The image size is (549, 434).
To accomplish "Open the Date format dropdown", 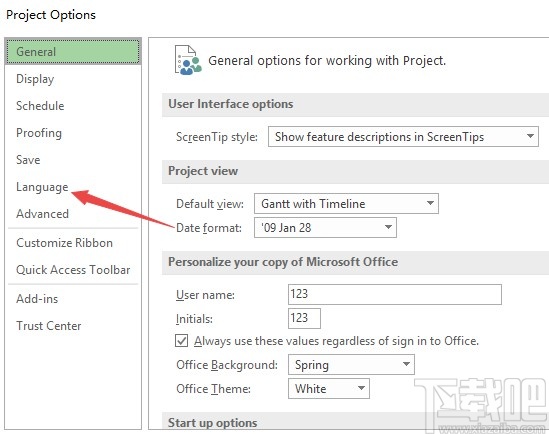I will tap(325, 228).
